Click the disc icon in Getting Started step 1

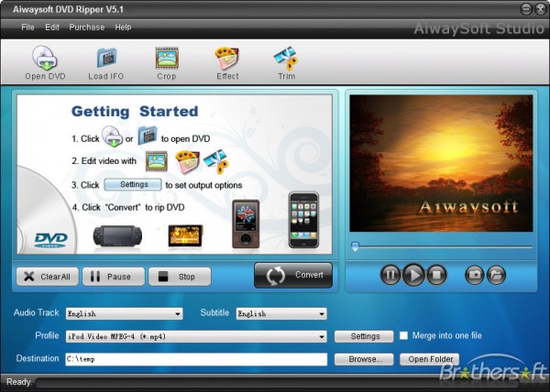pyautogui.click(x=112, y=136)
